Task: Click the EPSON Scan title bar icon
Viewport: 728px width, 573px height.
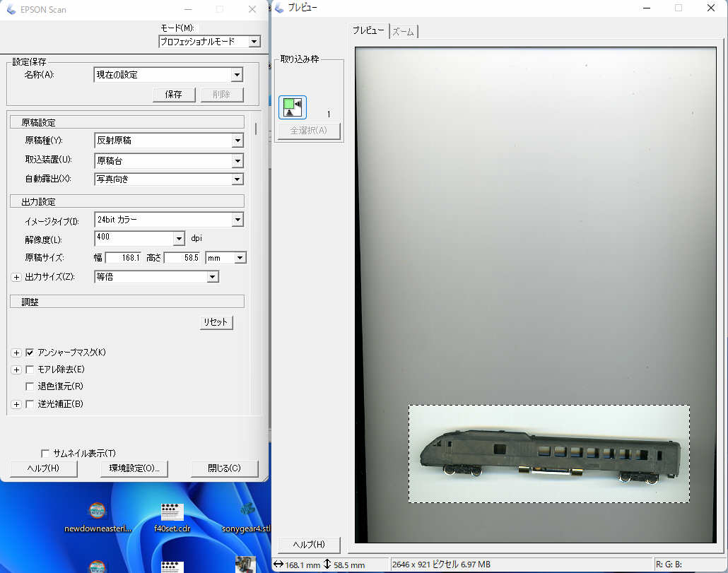Action: 11,9
